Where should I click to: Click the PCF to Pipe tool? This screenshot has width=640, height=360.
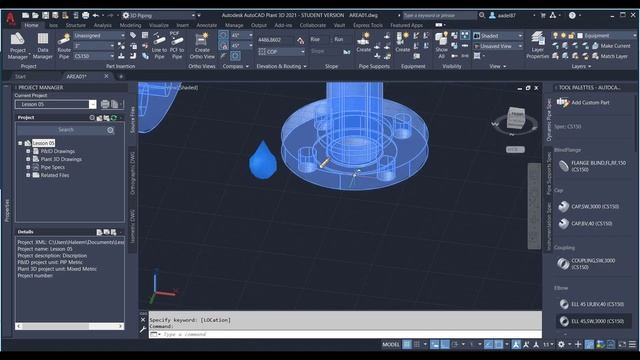pos(176,46)
